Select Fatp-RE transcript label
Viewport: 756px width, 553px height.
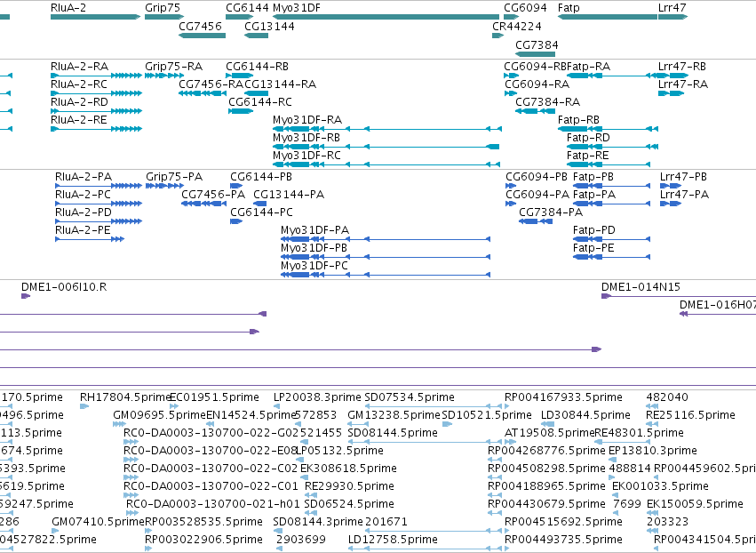click(588, 156)
